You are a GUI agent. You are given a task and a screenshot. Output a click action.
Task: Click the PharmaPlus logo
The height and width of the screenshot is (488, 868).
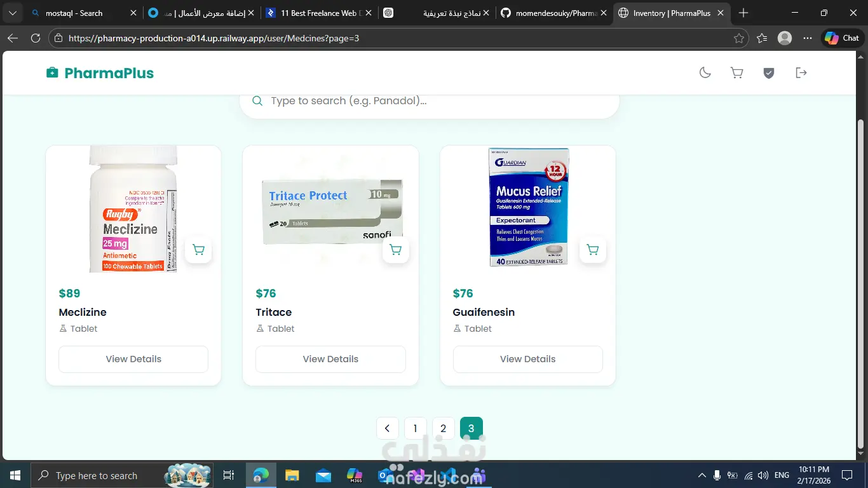click(x=100, y=73)
